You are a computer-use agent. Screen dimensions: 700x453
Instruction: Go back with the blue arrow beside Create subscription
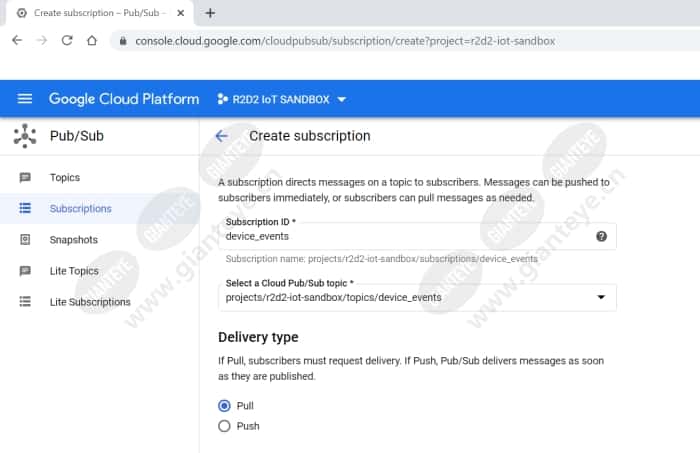click(x=221, y=136)
